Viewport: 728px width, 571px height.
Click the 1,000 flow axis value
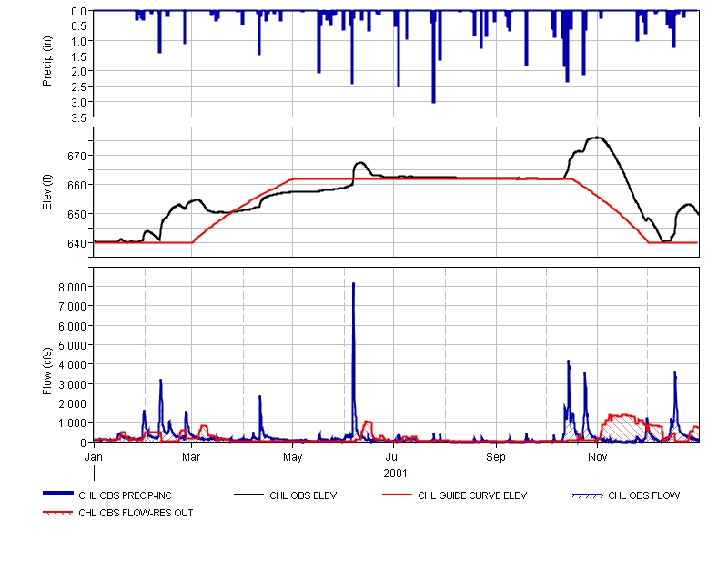pyautogui.click(x=73, y=423)
